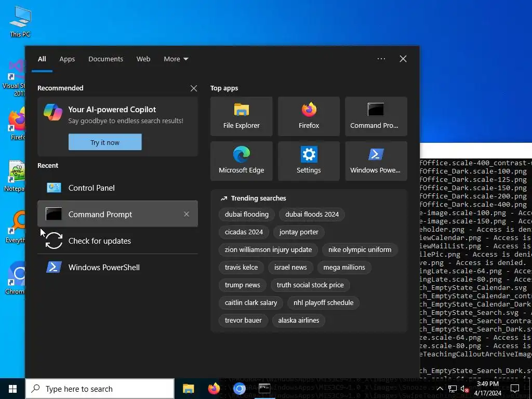Click the 'mega millions' trending chip
532x399 pixels.
click(344, 267)
